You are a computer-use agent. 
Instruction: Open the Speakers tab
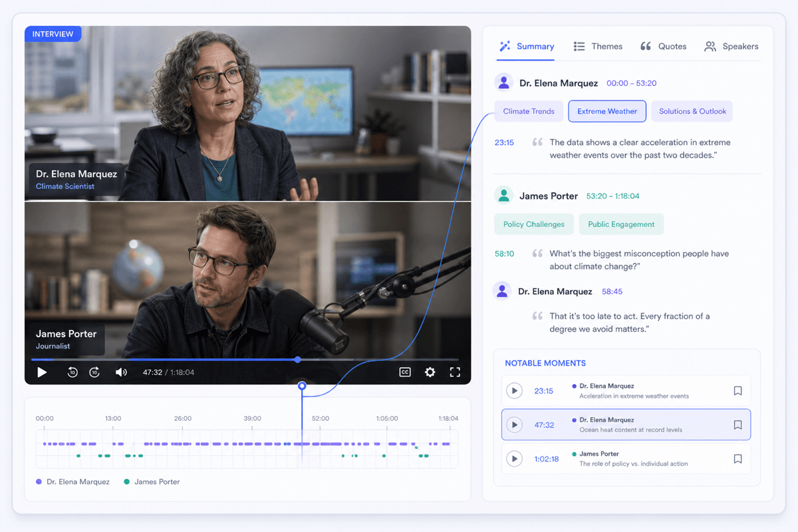point(731,47)
